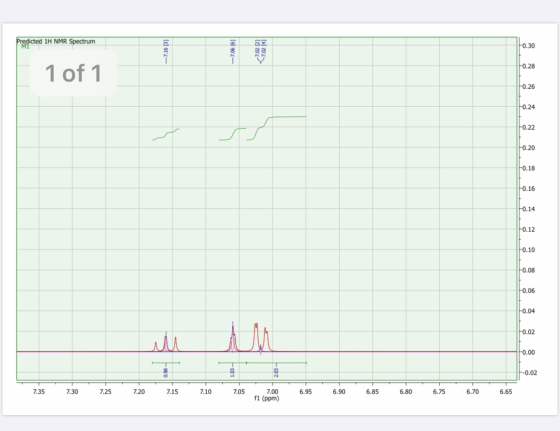This screenshot has height=431, width=560.
Task: Click the integral curve above the 7.16 multiplet
Action: pyautogui.click(x=166, y=134)
